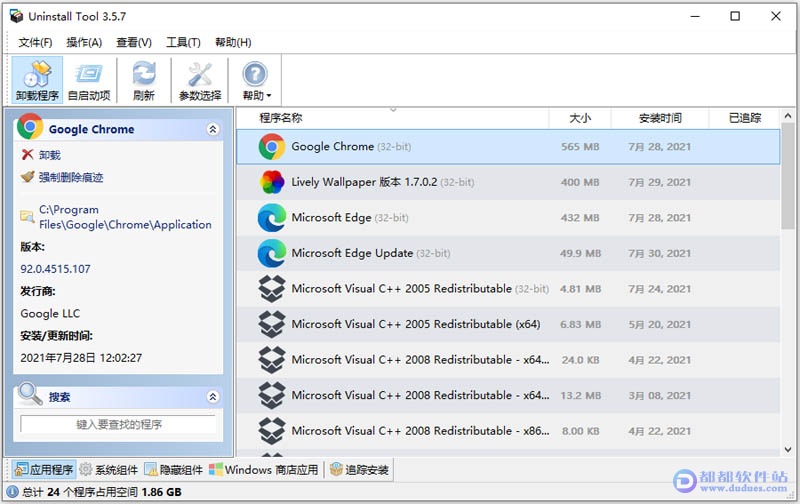Focus the 键入要查找的程序 search field

click(118, 424)
